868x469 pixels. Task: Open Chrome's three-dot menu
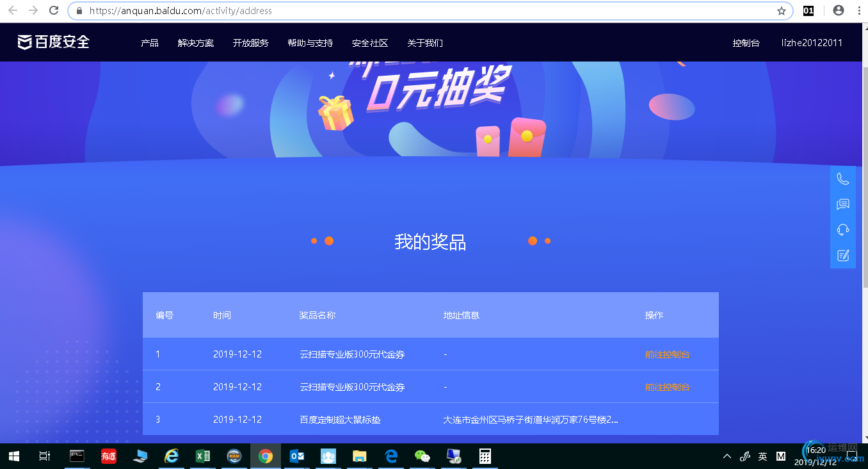[x=858, y=10]
